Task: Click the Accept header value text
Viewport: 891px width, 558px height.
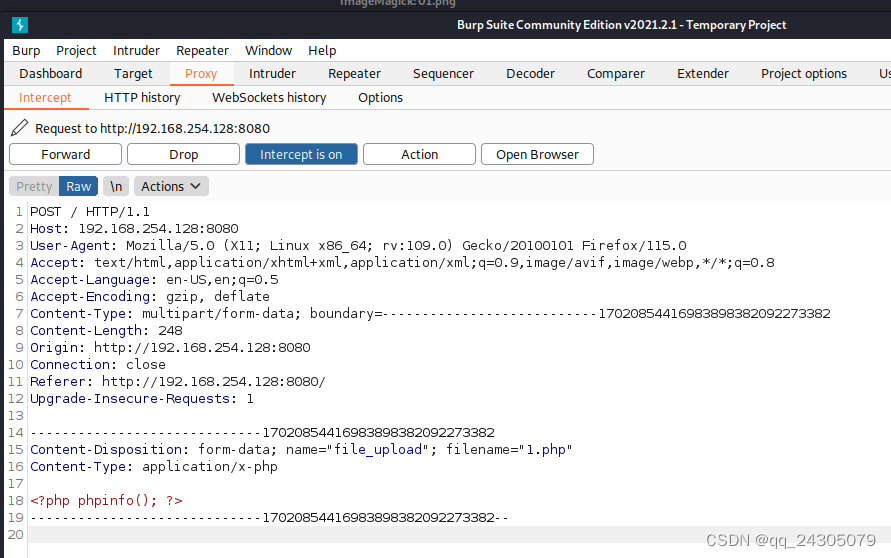Action: 434,263
